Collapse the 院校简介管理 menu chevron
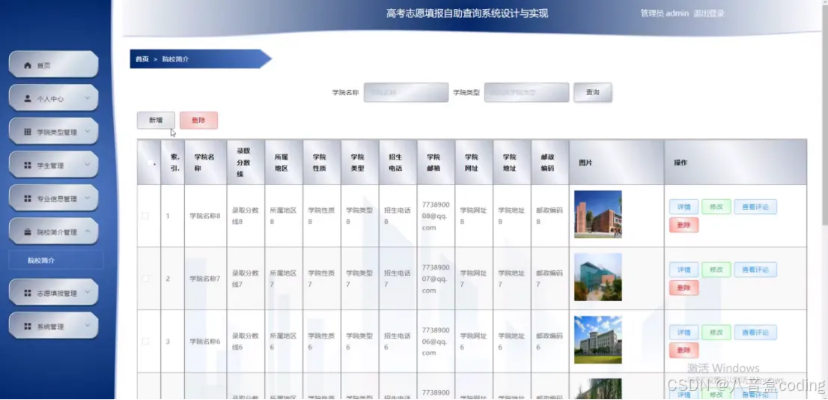The width and height of the screenshot is (828, 400). pyautogui.click(x=88, y=231)
